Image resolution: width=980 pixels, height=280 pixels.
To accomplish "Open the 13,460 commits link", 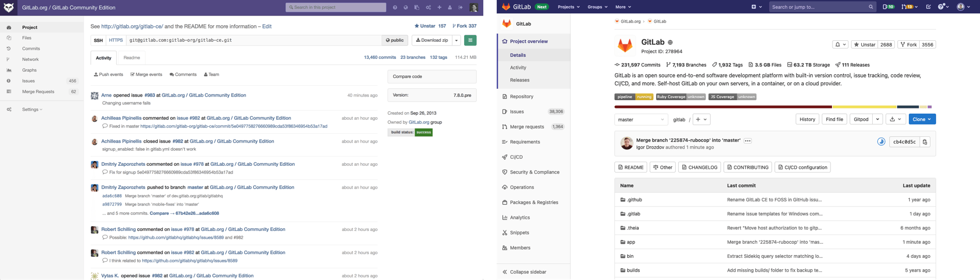I will click(380, 58).
